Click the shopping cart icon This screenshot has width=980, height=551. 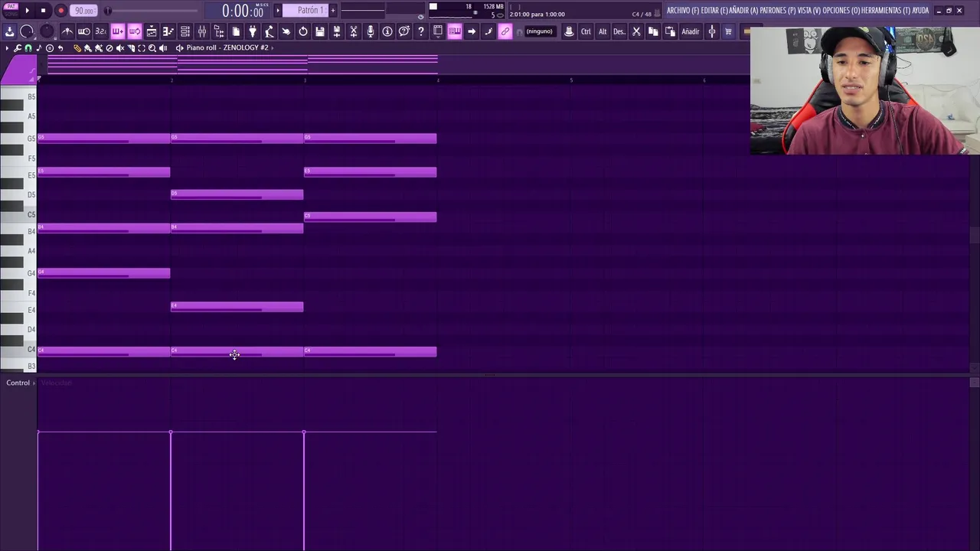click(x=728, y=31)
